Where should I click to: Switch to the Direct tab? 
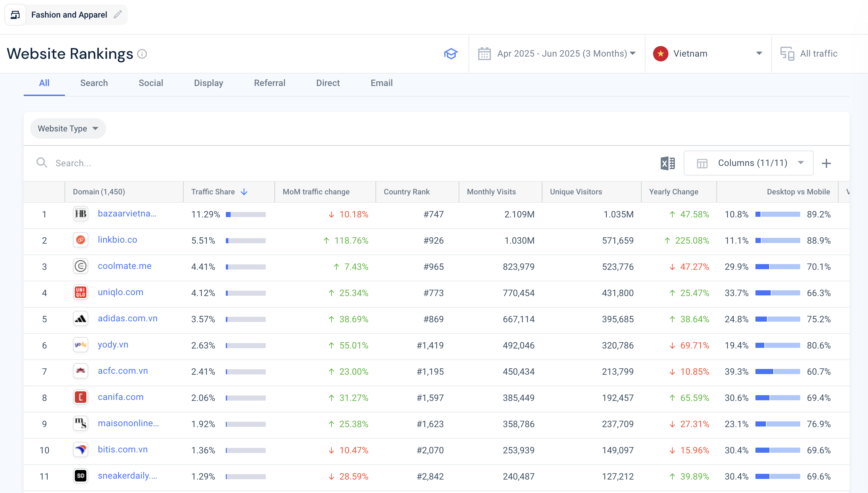click(328, 83)
